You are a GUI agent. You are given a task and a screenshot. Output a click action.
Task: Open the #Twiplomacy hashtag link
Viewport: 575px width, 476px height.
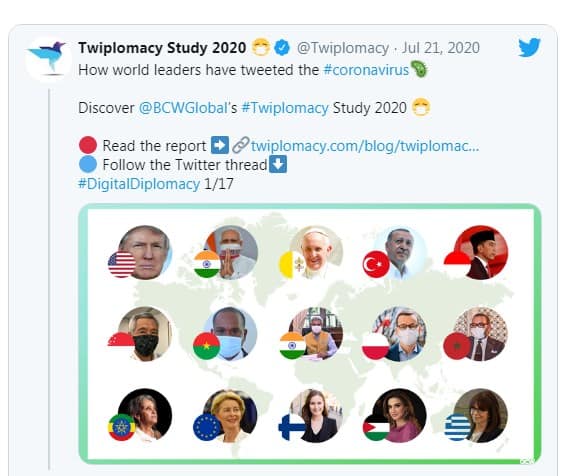[285, 108]
